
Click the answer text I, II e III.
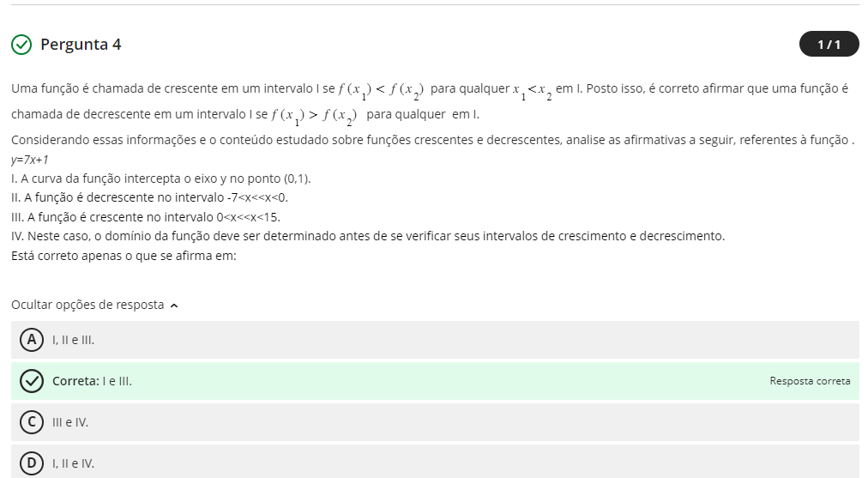click(74, 340)
